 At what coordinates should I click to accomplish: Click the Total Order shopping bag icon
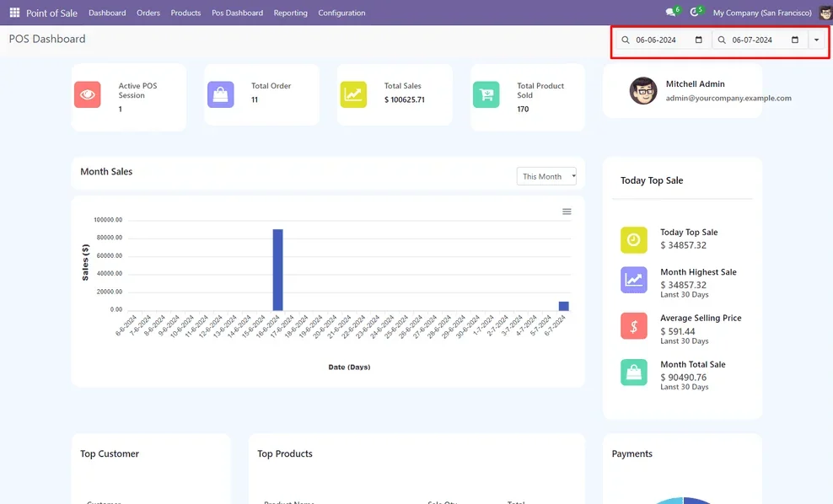[x=221, y=95]
